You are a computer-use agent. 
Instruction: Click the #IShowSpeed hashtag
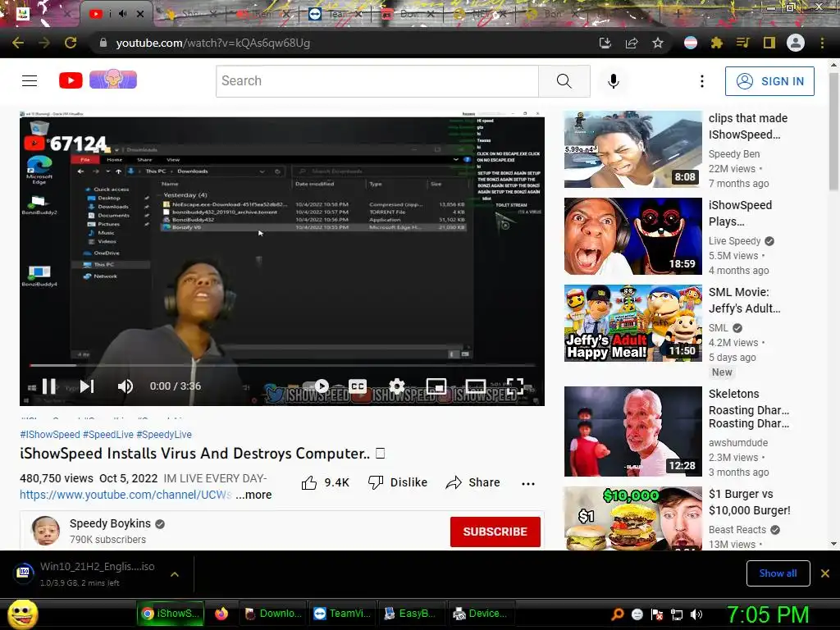pos(50,435)
